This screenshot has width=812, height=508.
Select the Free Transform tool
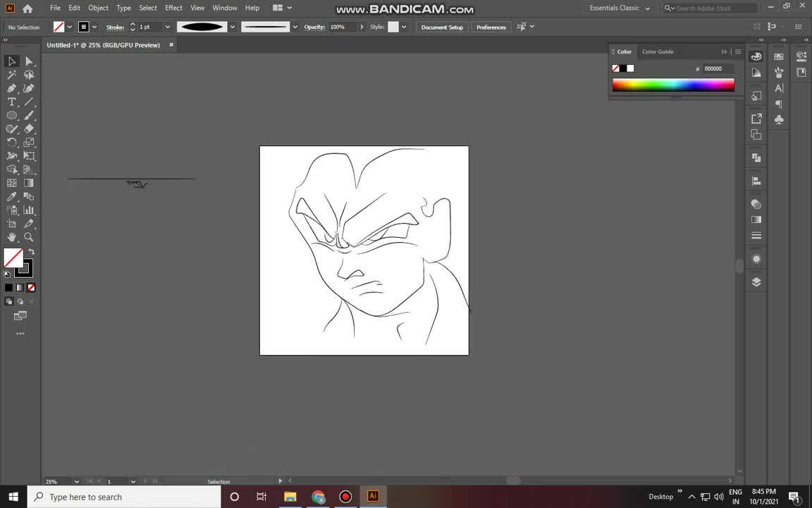[29, 156]
